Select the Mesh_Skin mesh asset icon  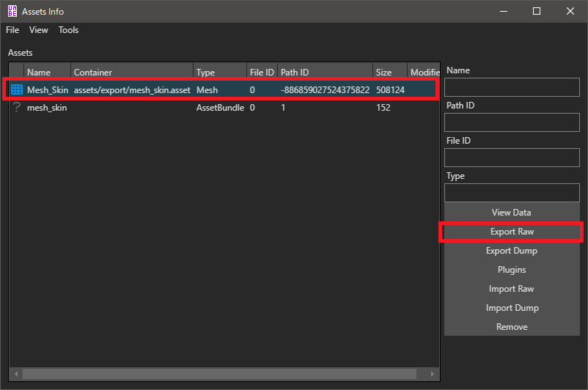[x=17, y=89]
